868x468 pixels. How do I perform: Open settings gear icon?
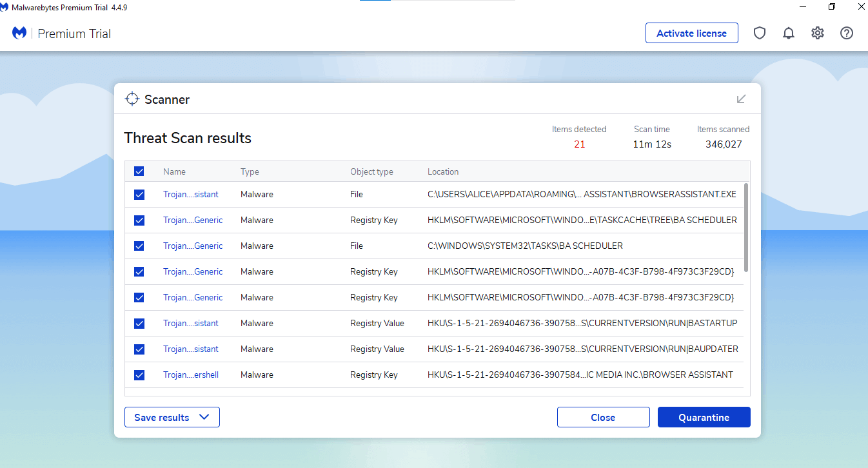[x=818, y=34]
